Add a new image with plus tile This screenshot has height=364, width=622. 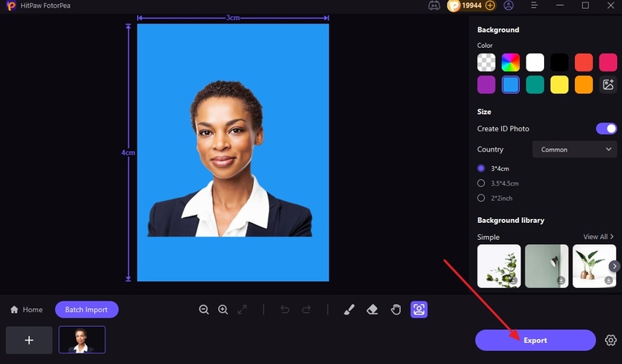29,340
